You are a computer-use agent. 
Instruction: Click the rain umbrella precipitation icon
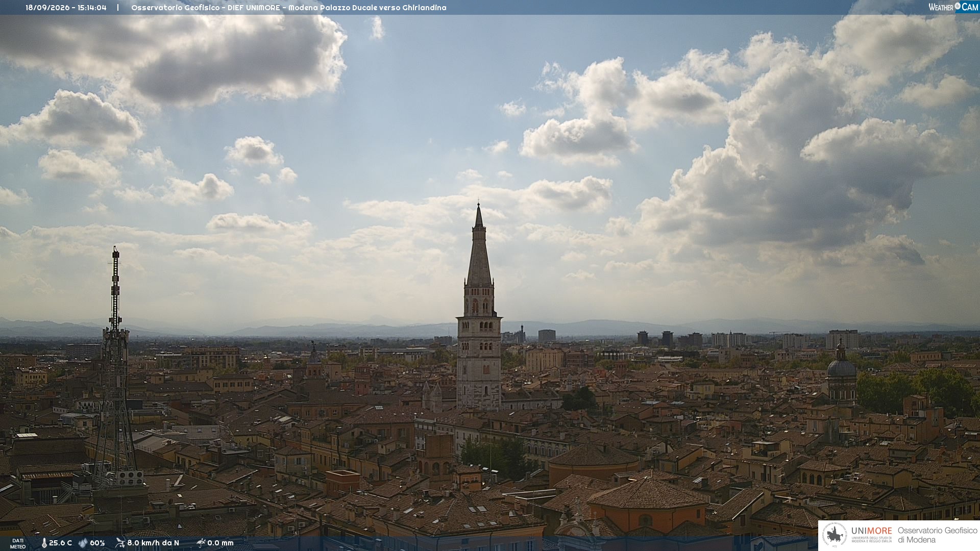point(201,543)
